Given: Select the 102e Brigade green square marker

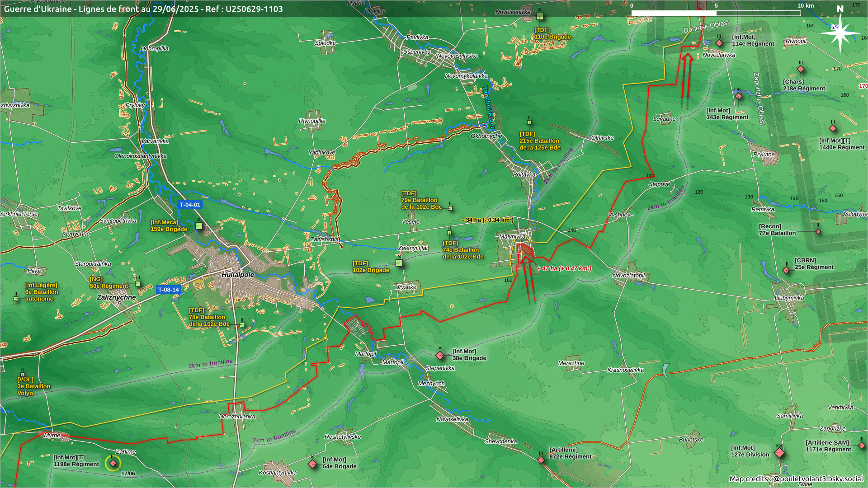Looking at the screenshot, I should tap(399, 263).
